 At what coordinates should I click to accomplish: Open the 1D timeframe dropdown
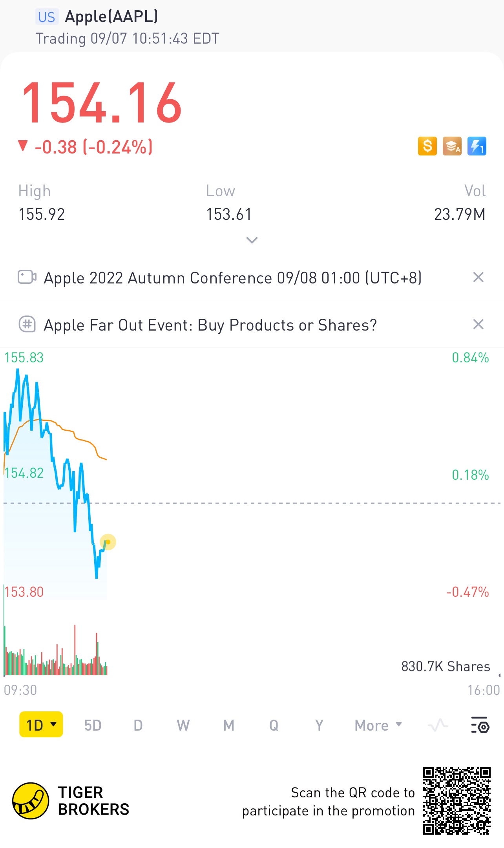click(x=41, y=725)
